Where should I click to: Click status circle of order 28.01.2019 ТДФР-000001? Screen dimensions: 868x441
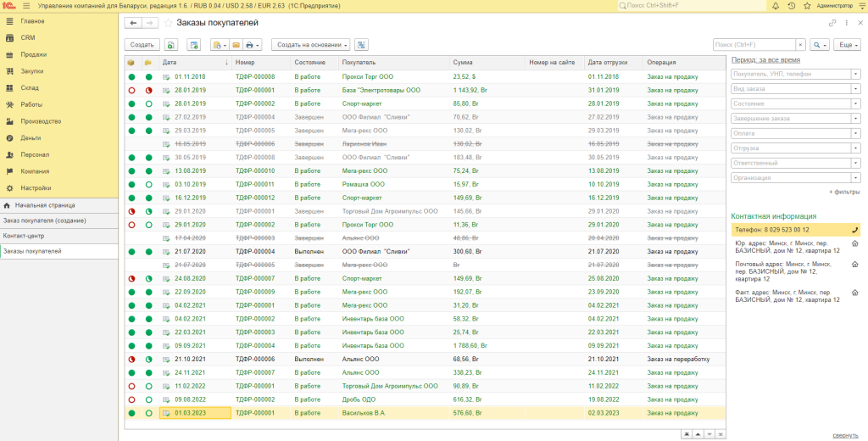pyautogui.click(x=131, y=90)
